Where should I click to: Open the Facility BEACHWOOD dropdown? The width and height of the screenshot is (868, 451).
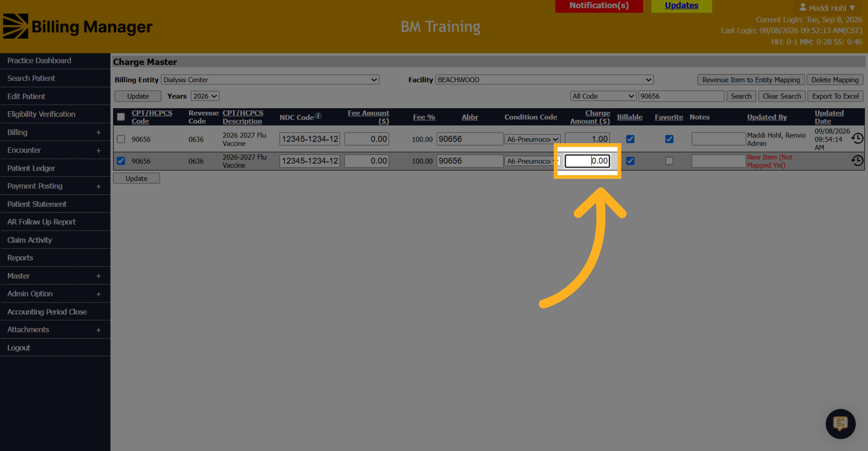tap(544, 80)
